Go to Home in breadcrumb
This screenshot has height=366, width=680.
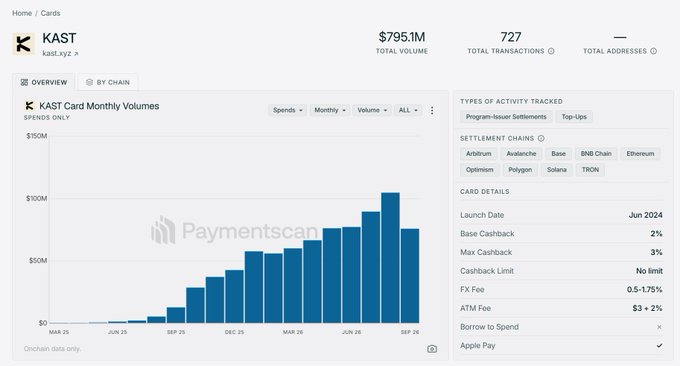pos(22,13)
